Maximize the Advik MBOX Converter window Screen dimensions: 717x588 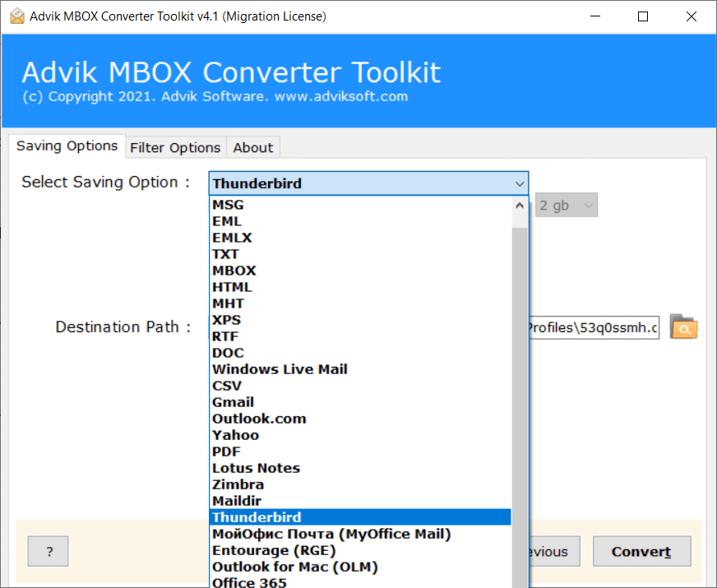[x=643, y=16]
